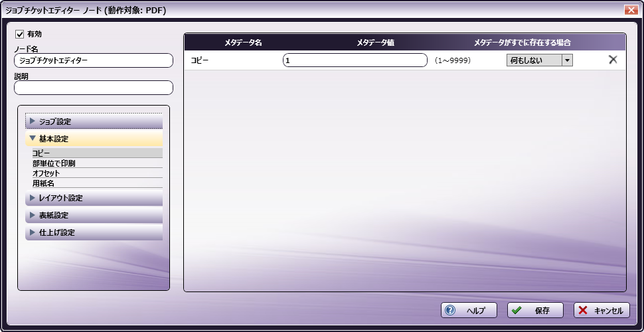Collapse the 基本設定 section

(94, 139)
